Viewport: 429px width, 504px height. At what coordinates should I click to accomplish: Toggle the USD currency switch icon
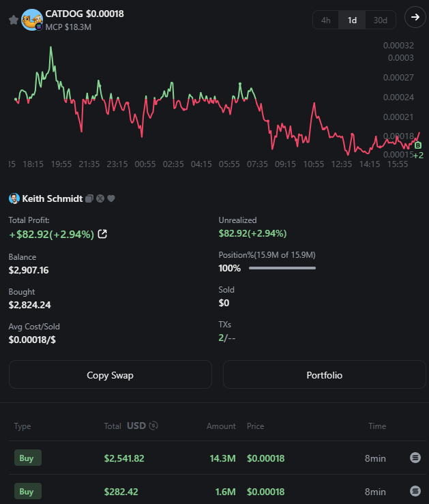tap(153, 426)
